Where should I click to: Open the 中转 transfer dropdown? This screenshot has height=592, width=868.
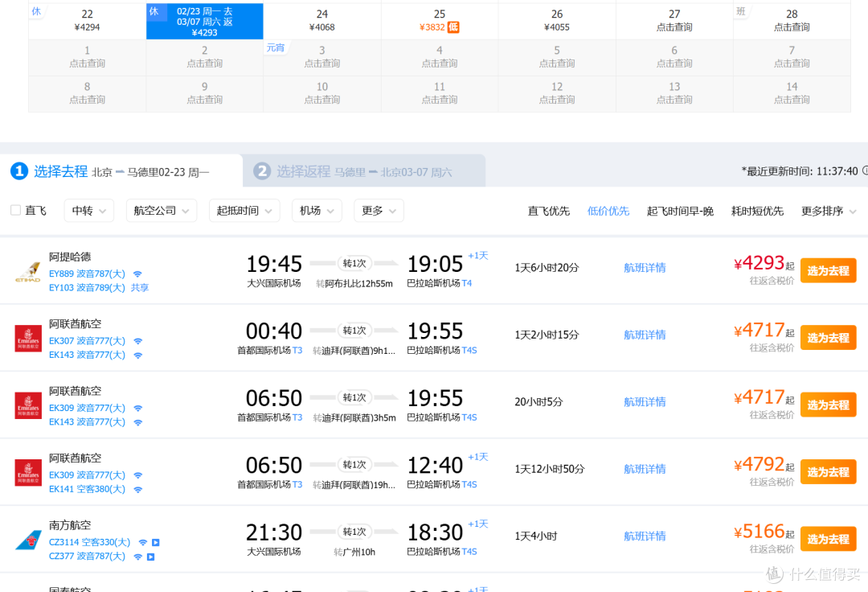[x=88, y=211]
